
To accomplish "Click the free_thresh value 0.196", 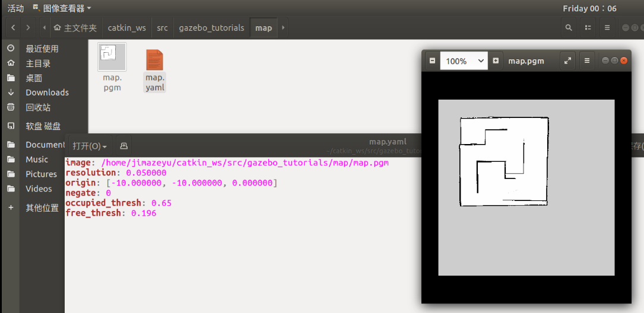I will (x=144, y=213).
